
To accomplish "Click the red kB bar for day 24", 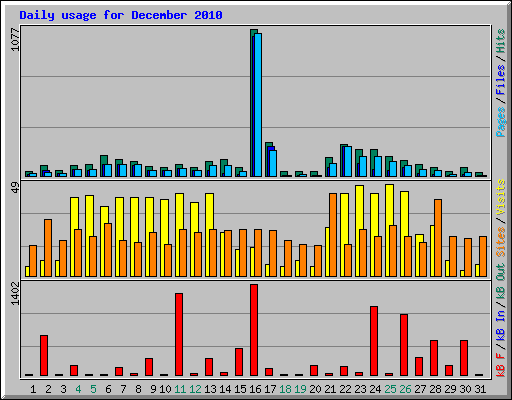I will [x=374, y=341].
